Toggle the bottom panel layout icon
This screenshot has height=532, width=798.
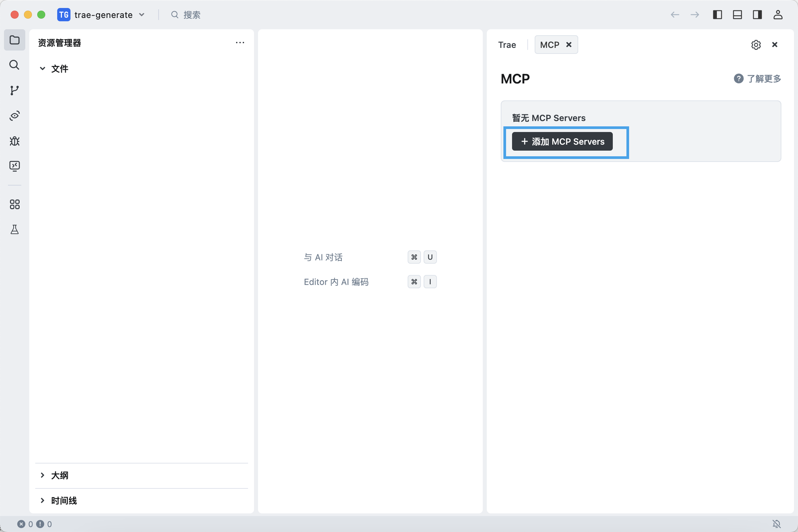click(x=737, y=15)
